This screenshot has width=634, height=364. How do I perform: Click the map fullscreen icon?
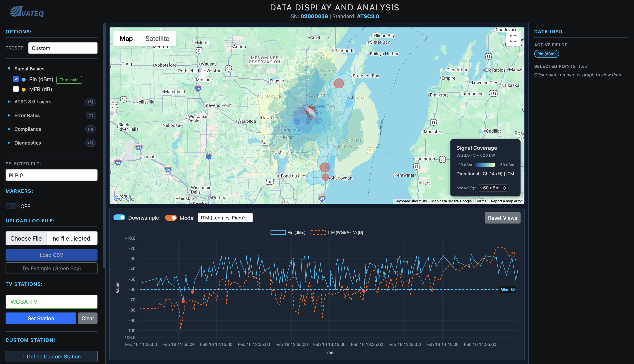tap(513, 39)
